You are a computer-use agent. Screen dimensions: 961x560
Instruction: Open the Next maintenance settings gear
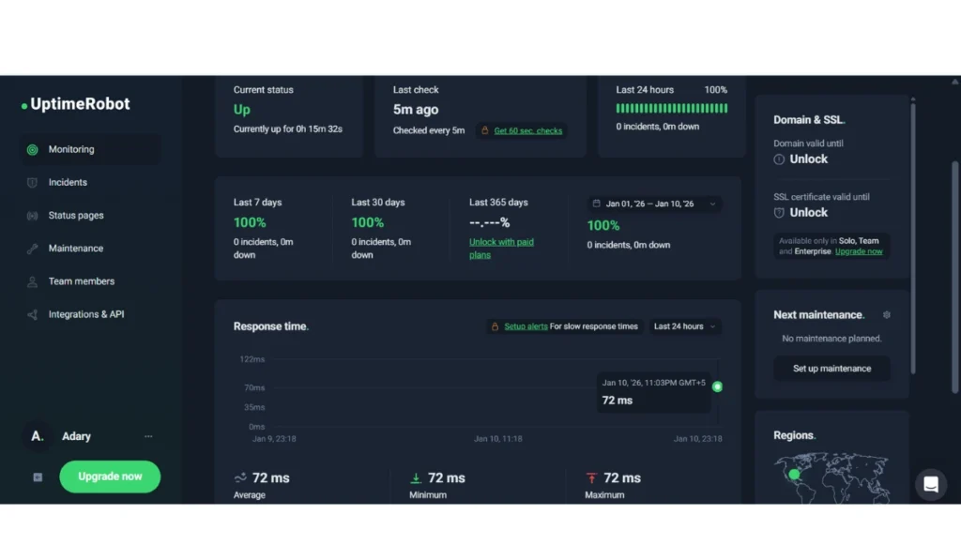[887, 315]
